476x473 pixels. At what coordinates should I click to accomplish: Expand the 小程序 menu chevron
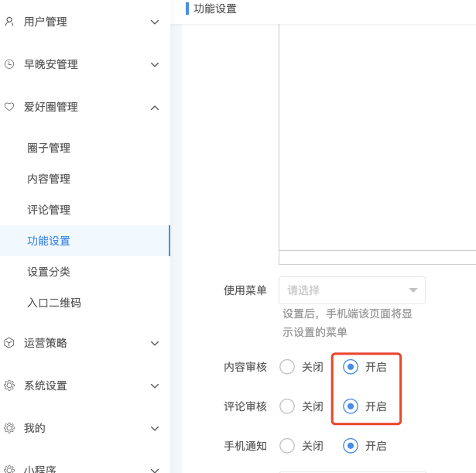(155, 470)
